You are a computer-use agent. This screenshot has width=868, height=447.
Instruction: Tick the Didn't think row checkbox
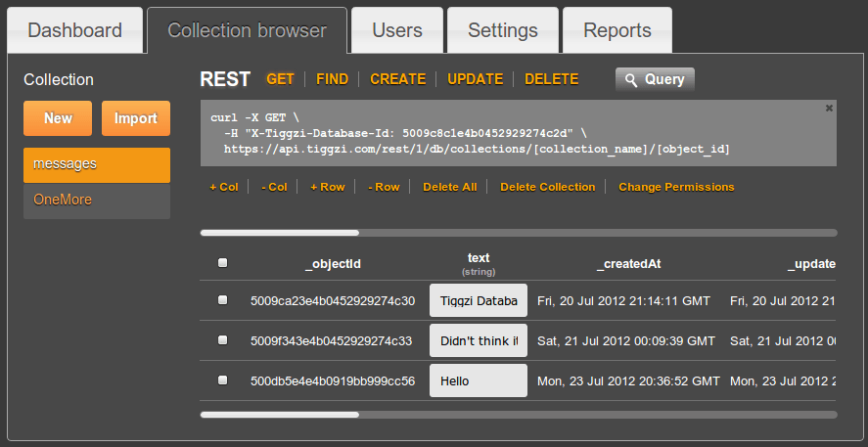223,340
